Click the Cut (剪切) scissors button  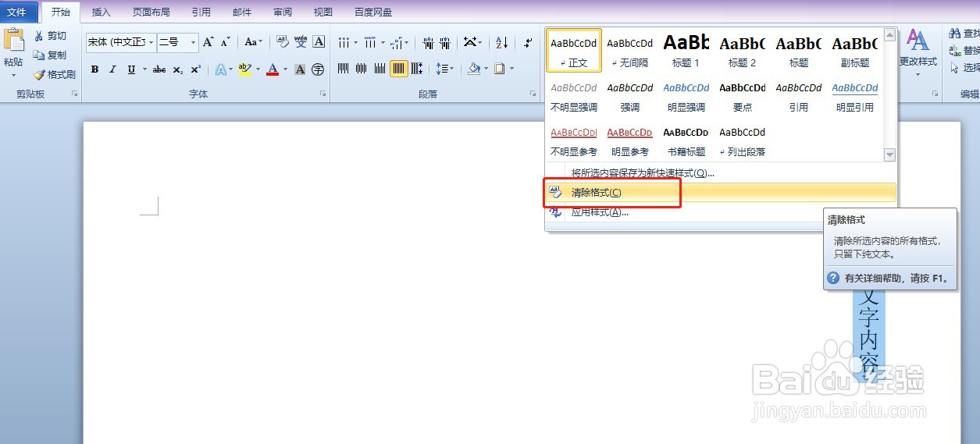(51, 36)
